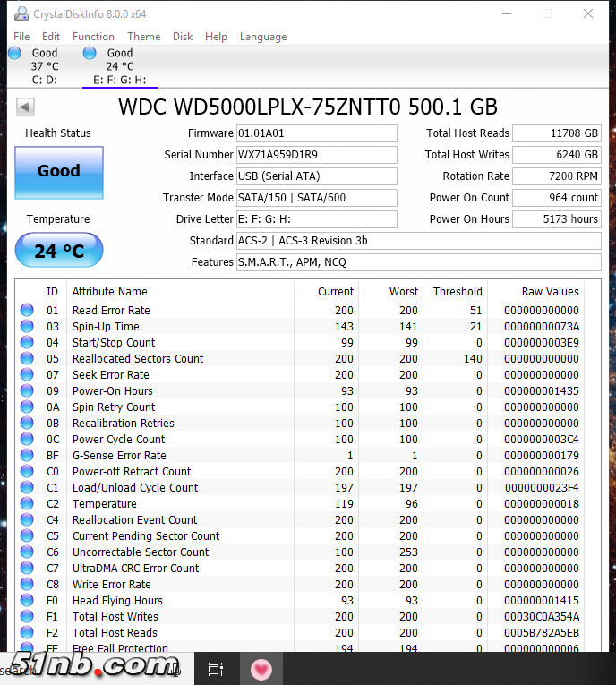
Task: Open the Disk menu
Action: (183, 37)
